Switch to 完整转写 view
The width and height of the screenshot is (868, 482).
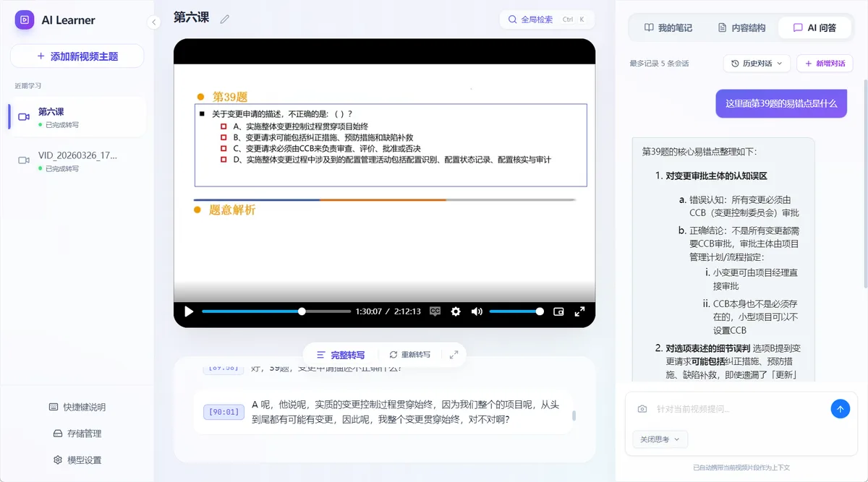[x=341, y=355]
